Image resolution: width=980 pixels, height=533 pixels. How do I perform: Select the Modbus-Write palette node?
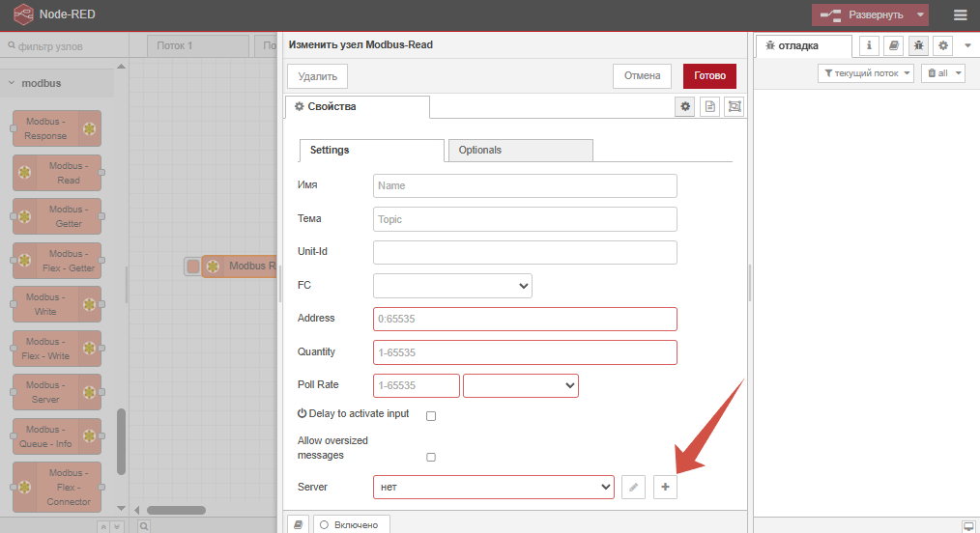(57, 304)
